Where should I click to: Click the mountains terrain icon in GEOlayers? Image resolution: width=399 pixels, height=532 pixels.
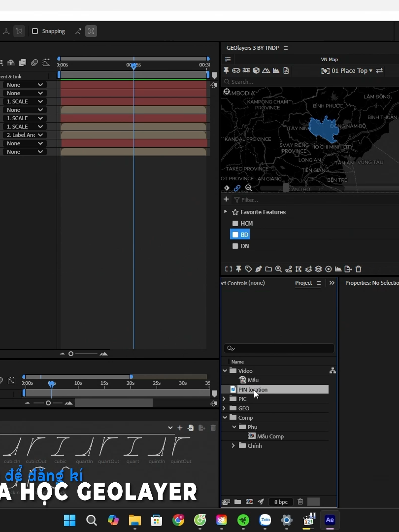point(266,70)
